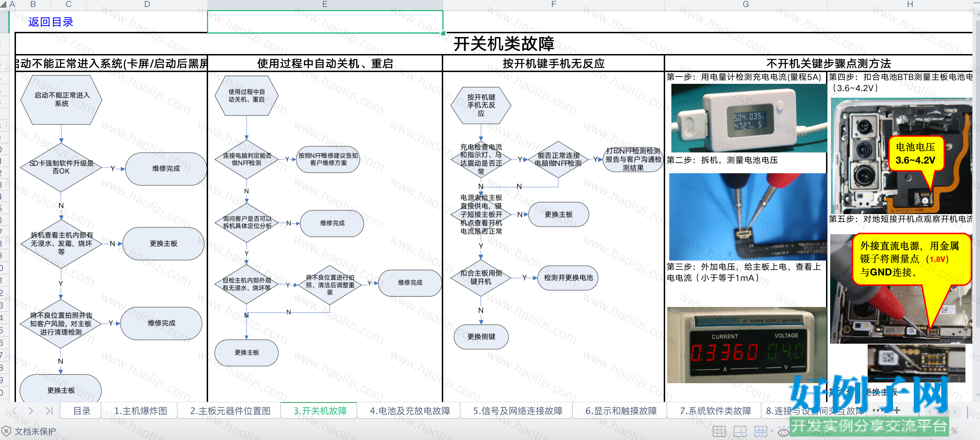Select the 扣合主板用侧键开机 diamond
Viewport: 980px width, 440px height.
(481, 278)
